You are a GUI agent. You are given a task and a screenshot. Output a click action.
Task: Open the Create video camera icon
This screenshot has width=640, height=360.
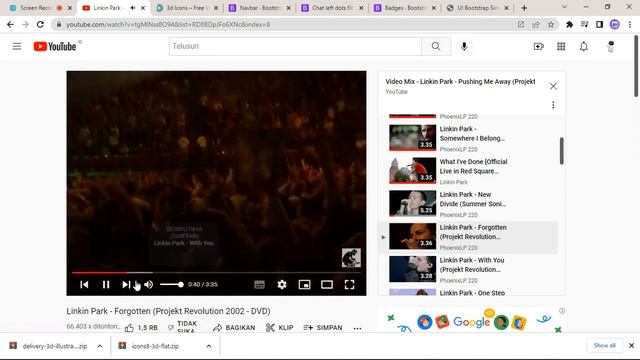[x=538, y=47]
